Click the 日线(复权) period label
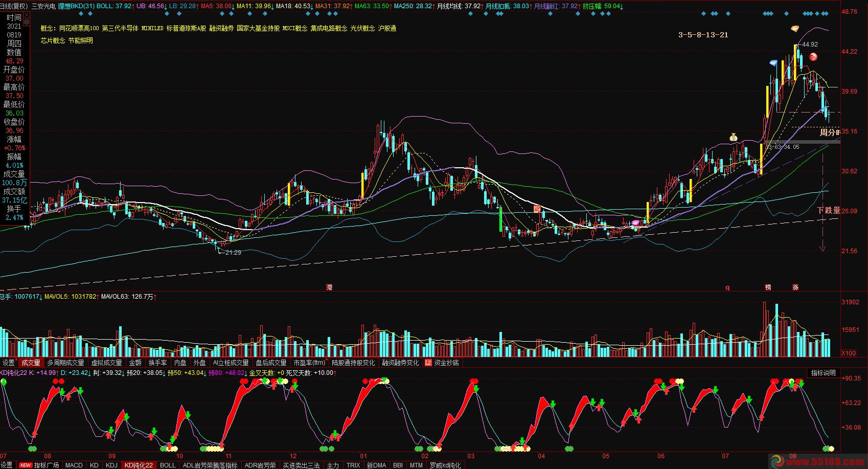868x469 pixels. (14, 6)
